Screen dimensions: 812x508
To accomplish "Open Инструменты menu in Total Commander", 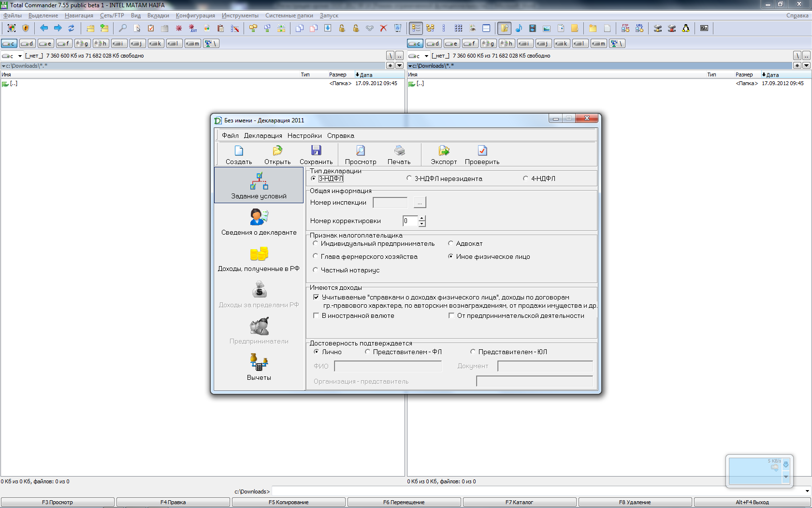I will (240, 15).
